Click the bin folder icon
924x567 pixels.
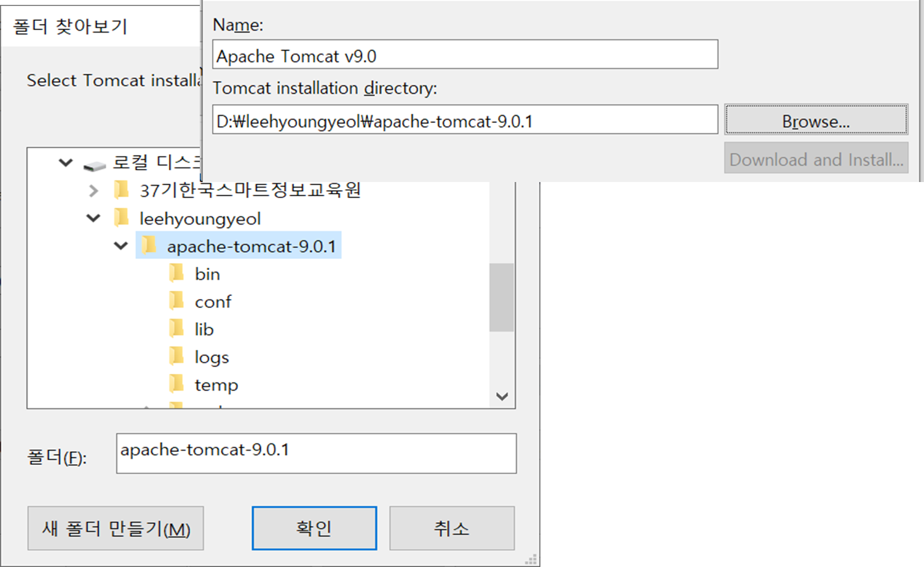click(176, 272)
